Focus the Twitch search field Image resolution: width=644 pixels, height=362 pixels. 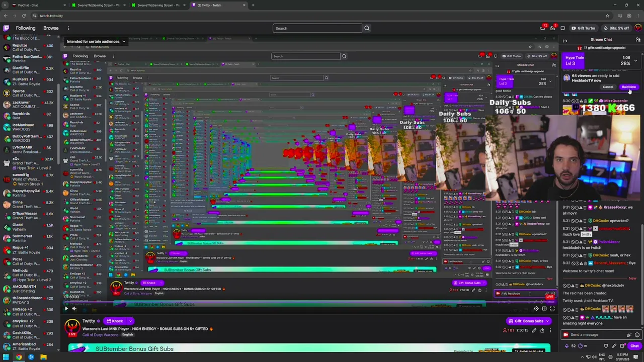(x=317, y=28)
